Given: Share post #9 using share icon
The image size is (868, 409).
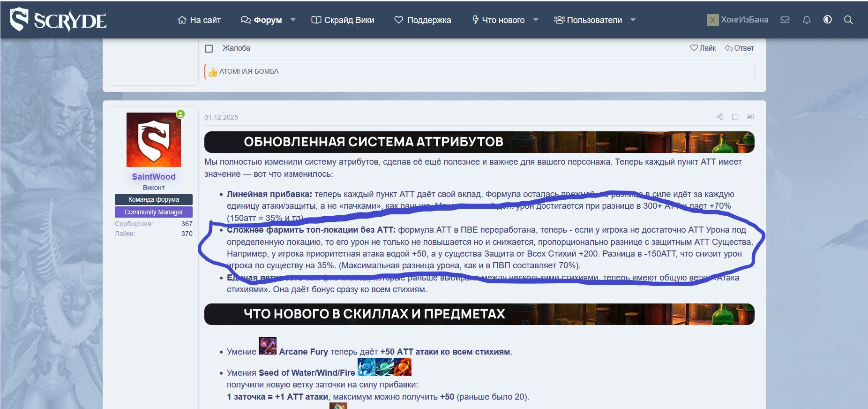Looking at the screenshot, I should tap(720, 117).
